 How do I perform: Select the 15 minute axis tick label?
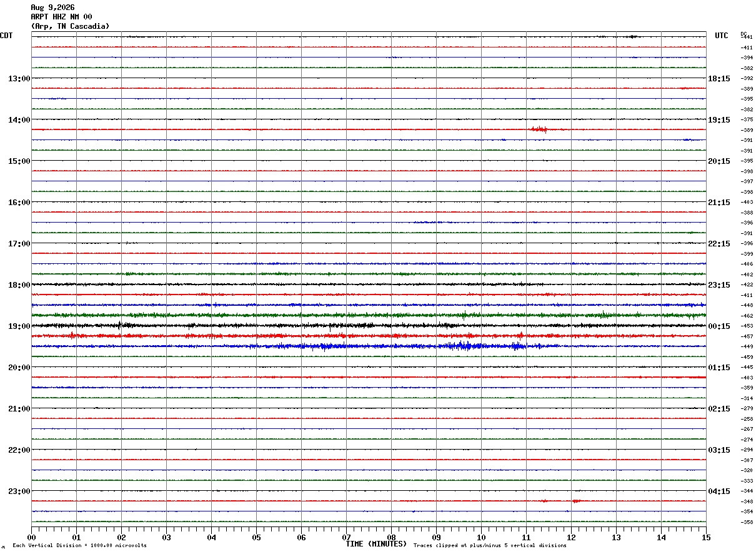click(x=706, y=537)
